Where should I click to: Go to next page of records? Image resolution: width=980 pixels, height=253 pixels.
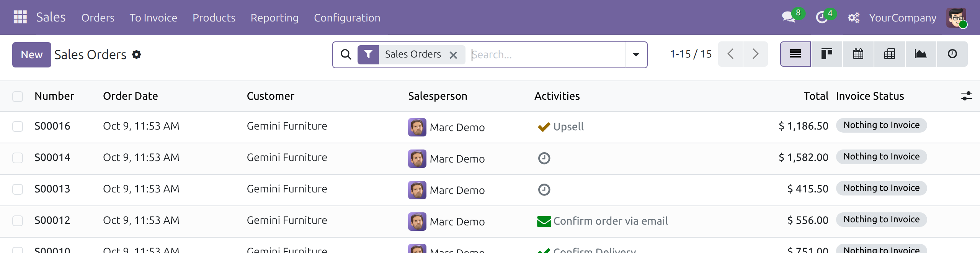755,54
